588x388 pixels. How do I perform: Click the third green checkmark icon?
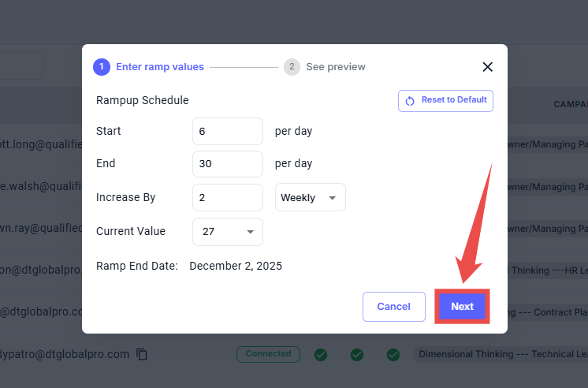393,355
